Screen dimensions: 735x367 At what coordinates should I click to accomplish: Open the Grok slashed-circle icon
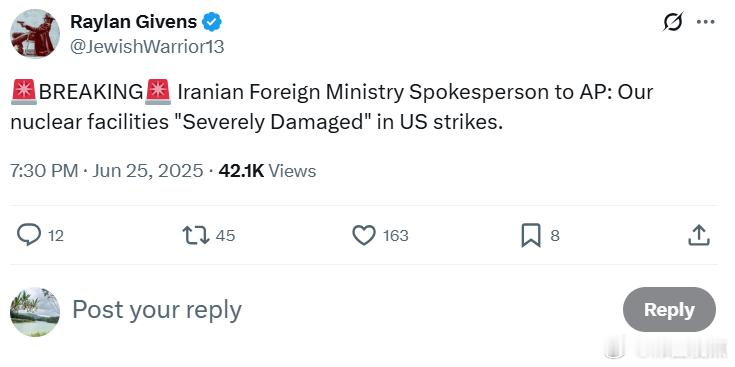(673, 22)
